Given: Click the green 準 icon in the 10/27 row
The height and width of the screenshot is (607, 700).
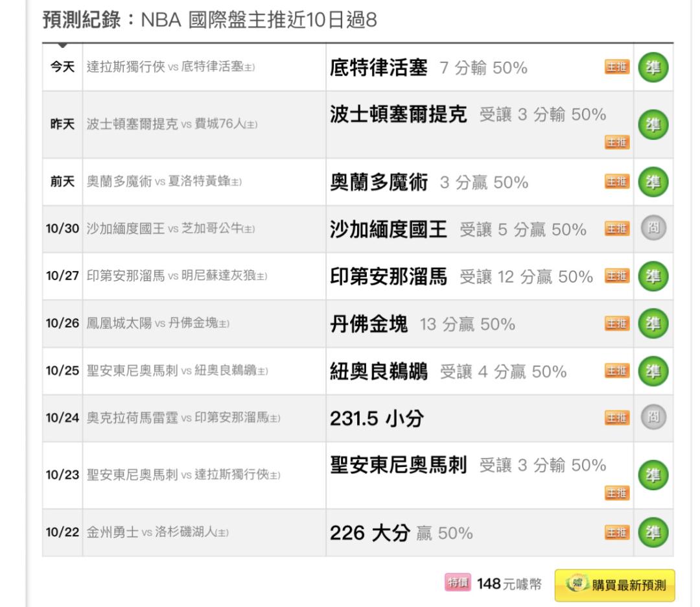Looking at the screenshot, I should [x=653, y=276].
